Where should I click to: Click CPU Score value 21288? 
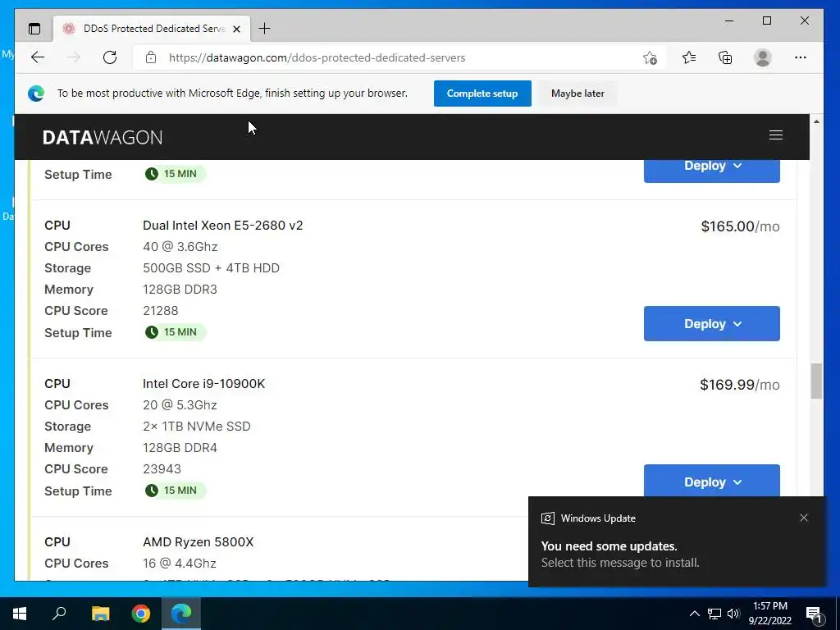161,311
